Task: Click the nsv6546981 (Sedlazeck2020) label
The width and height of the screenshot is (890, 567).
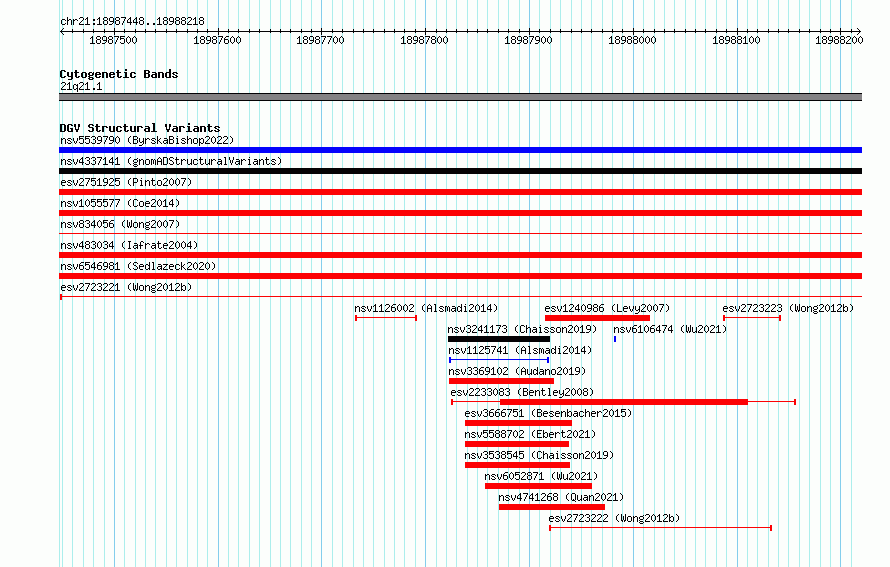Action: [138, 266]
